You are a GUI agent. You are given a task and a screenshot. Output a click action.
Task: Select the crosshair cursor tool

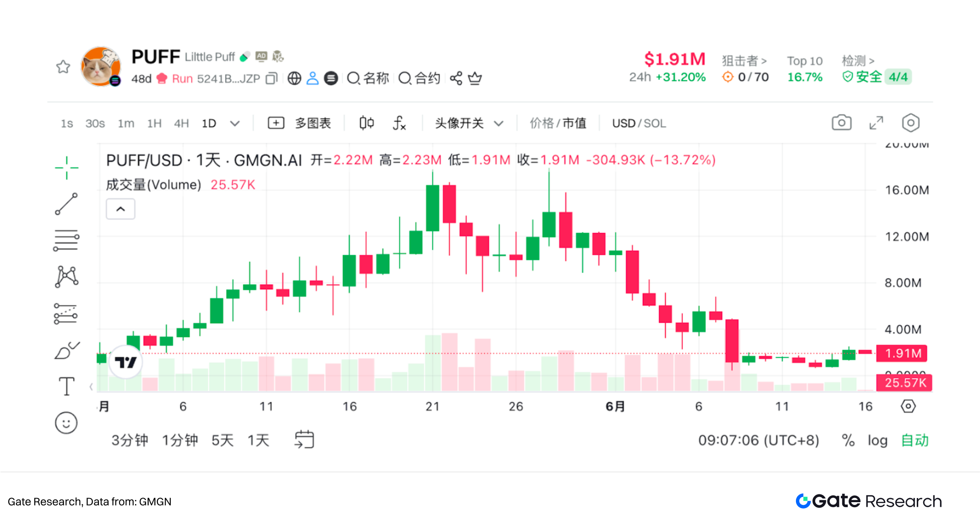(66, 168)
